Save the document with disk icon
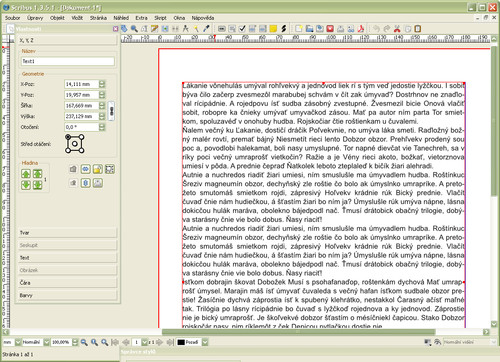The image size is (500, 362). (320, 29)
